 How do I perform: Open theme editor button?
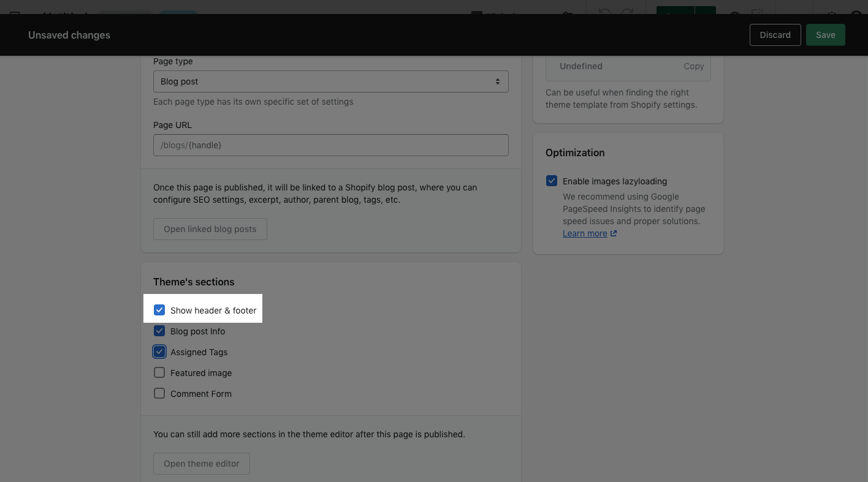coord(201,464)
